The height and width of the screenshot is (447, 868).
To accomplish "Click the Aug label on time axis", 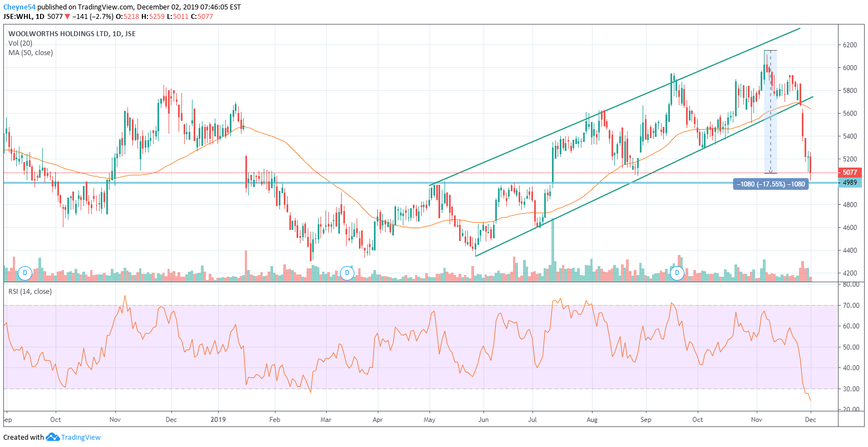I will click(x=592, y=420).
